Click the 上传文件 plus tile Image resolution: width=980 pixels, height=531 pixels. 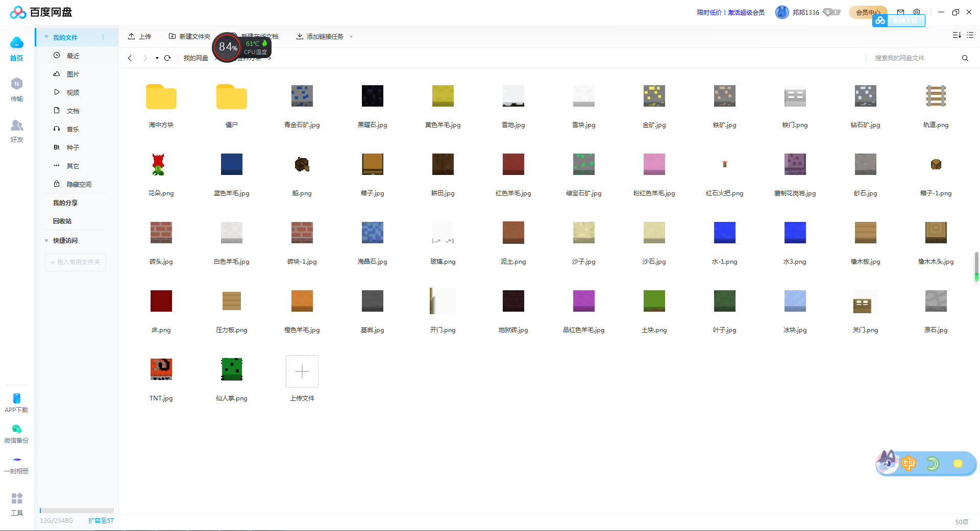(302, 371)
